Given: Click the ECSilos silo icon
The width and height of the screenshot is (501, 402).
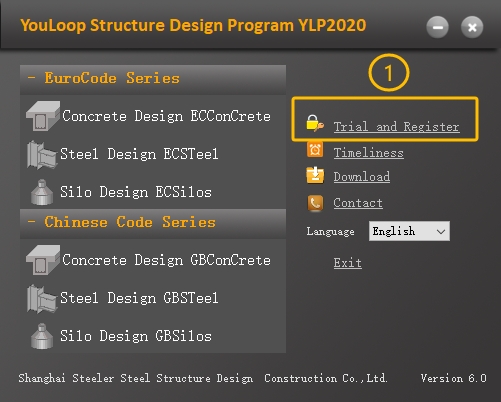Looking at the screenshot, I should tap(42, 192).
